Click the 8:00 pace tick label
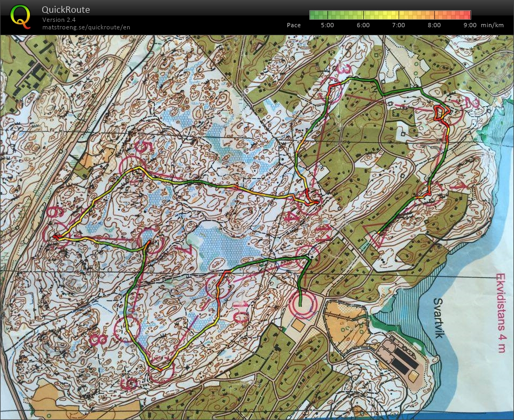 [434, 25]
